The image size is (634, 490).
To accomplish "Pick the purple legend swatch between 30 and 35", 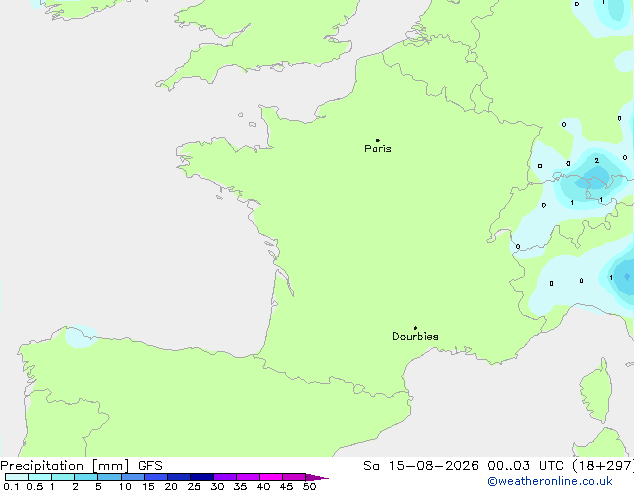I will [x=225, y=477].
